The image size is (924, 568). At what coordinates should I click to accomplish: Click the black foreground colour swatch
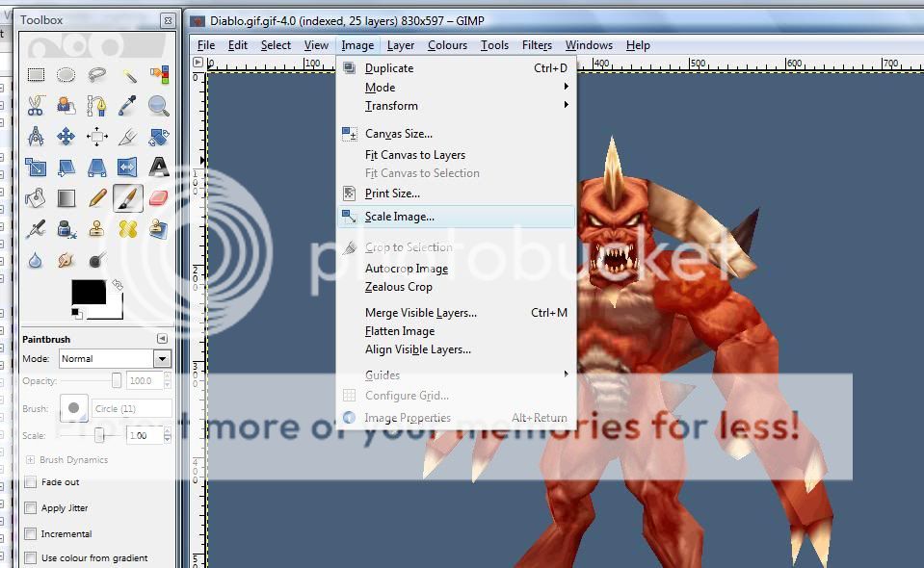89,292
